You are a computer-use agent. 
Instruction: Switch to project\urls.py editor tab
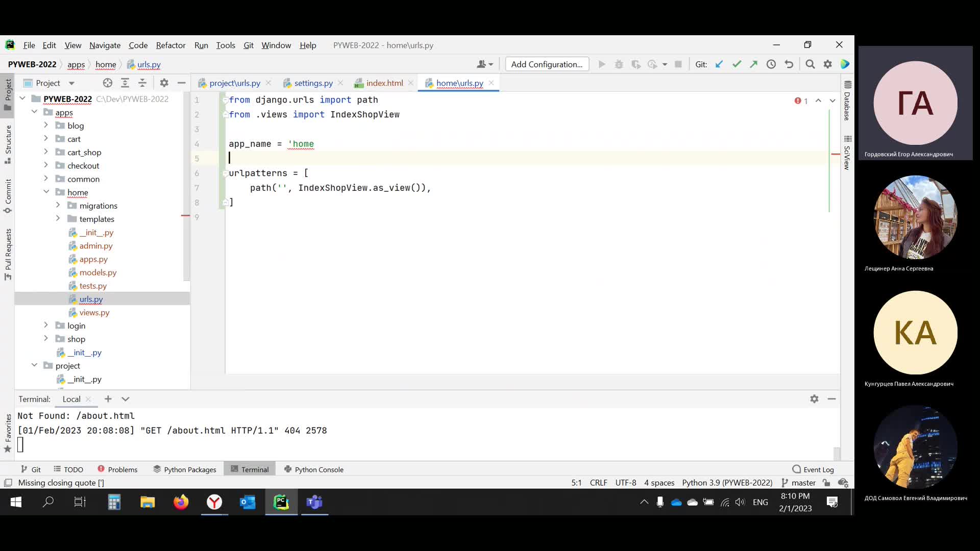[x=234, y=83]
